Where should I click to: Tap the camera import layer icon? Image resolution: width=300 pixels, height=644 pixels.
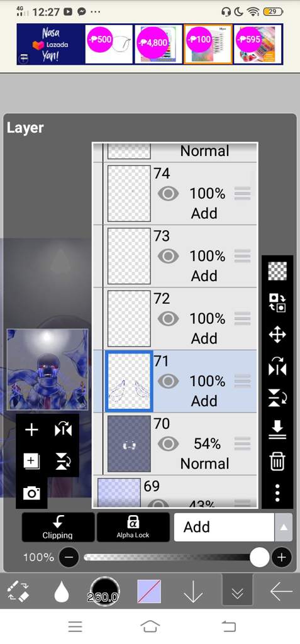click(31, 493)
